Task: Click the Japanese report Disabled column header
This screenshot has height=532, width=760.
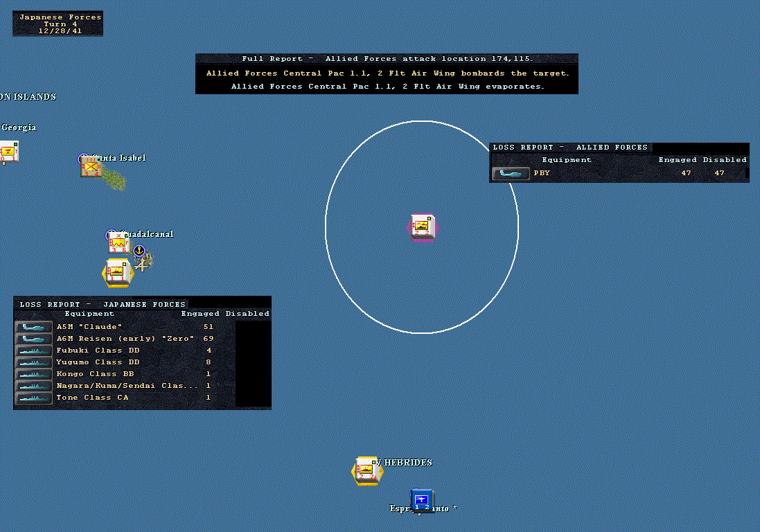Action: coord(247,314)
